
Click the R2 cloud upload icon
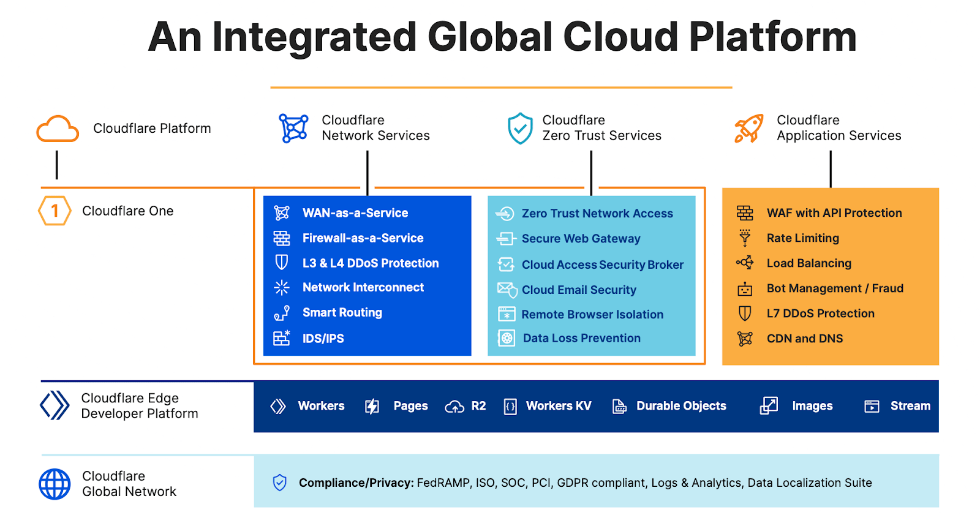(454, 407)
